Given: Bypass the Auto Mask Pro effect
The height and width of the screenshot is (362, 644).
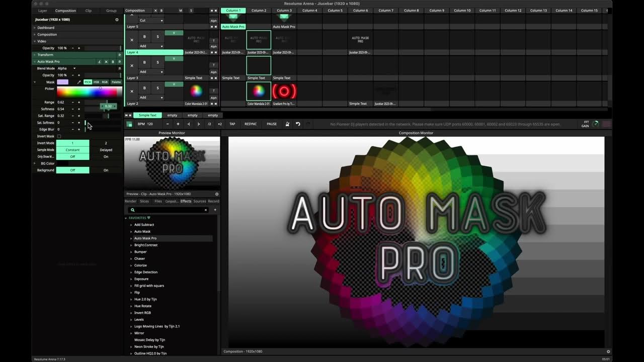Looking at the screenshot, I should pos(113,62).
